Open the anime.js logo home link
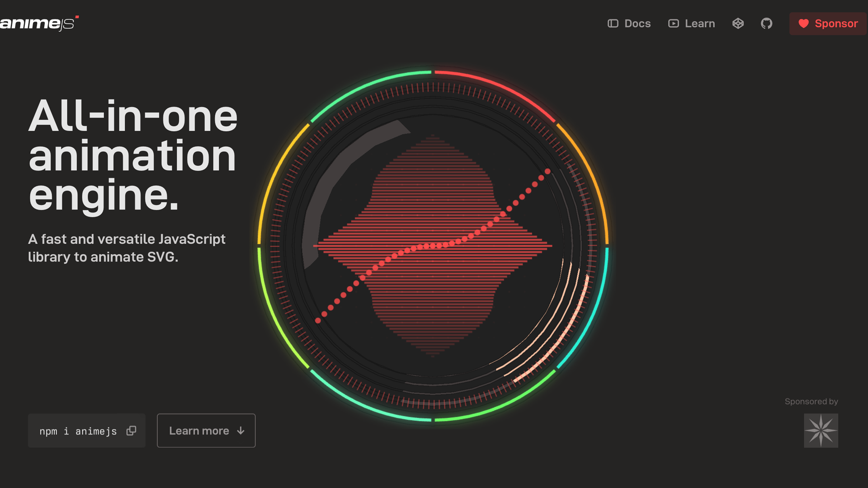 (39, 23)
